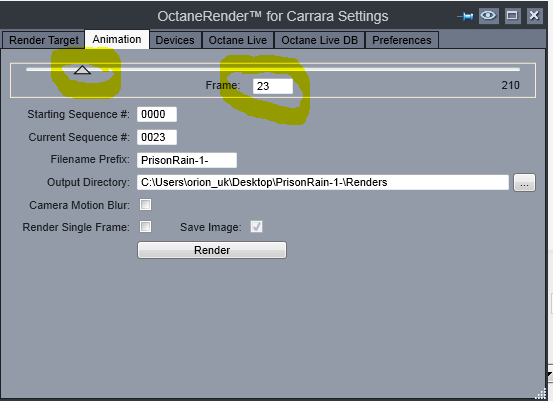The height and width of the screenshot is (401, 553).
Task: Click the Camera Motion Blur label
Action: click(79, 205)
